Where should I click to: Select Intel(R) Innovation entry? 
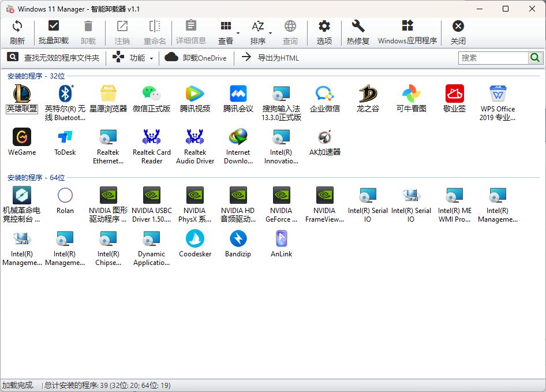coord(281,146)
